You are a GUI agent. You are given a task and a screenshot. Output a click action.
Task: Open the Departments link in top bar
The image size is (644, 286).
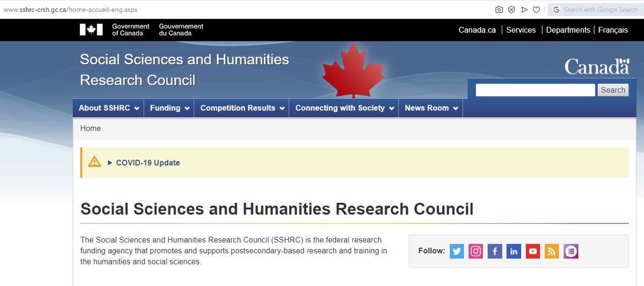coord(568,30)
